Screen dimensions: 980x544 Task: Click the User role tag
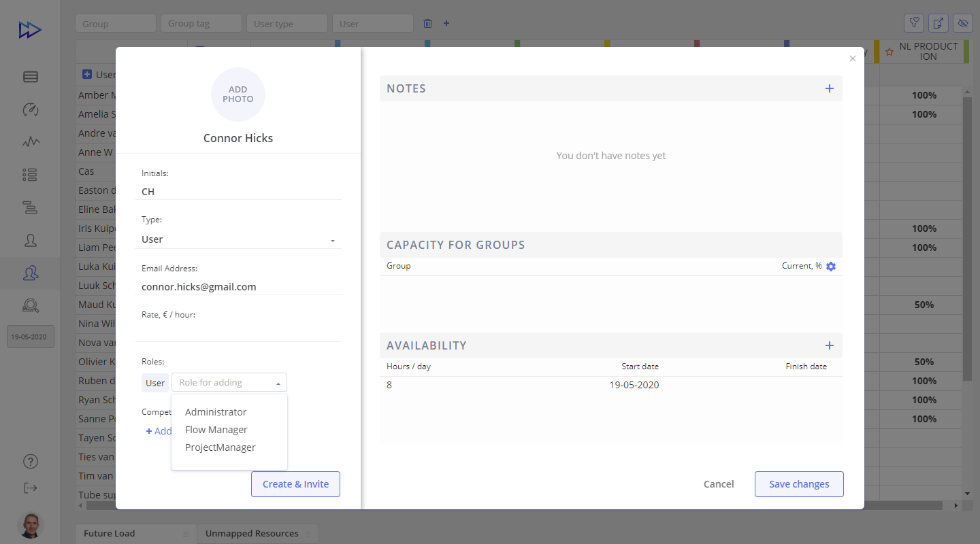155,383
